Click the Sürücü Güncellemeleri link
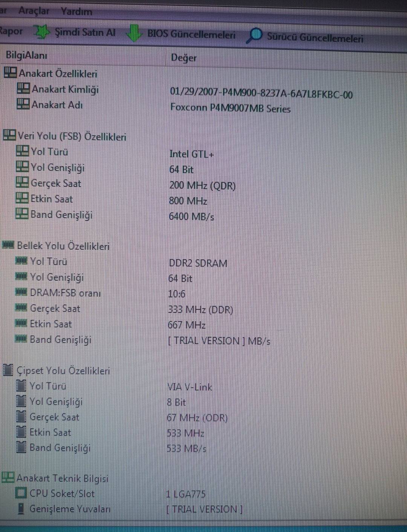 click(x=305, y=37)
